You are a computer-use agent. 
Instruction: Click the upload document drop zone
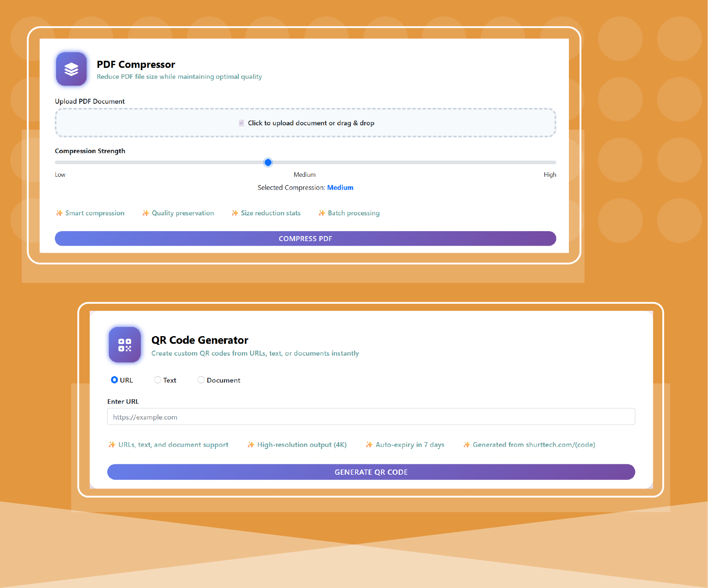click(305, 123)
